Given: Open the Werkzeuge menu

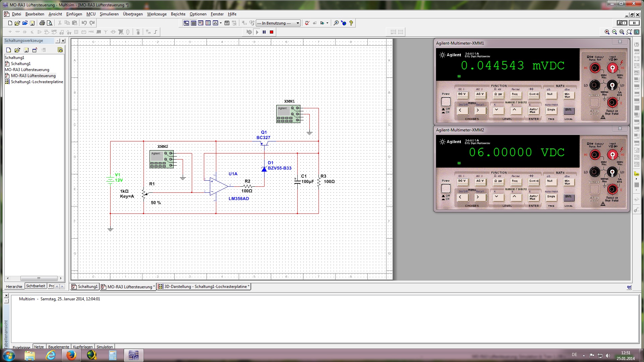Looking at the screenshot, I should click(157, 14).
